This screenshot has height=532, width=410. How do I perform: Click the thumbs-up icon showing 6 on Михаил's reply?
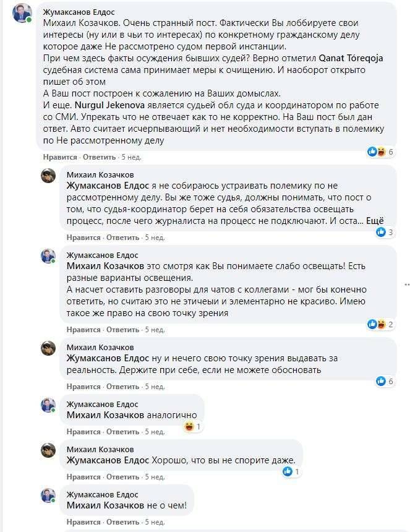380,381
